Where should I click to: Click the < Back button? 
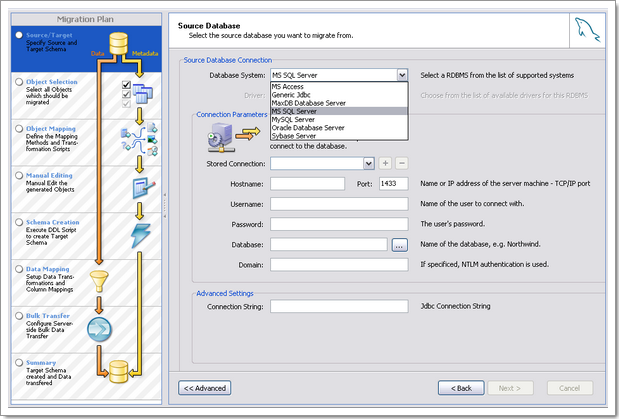[x=461, y=388]
